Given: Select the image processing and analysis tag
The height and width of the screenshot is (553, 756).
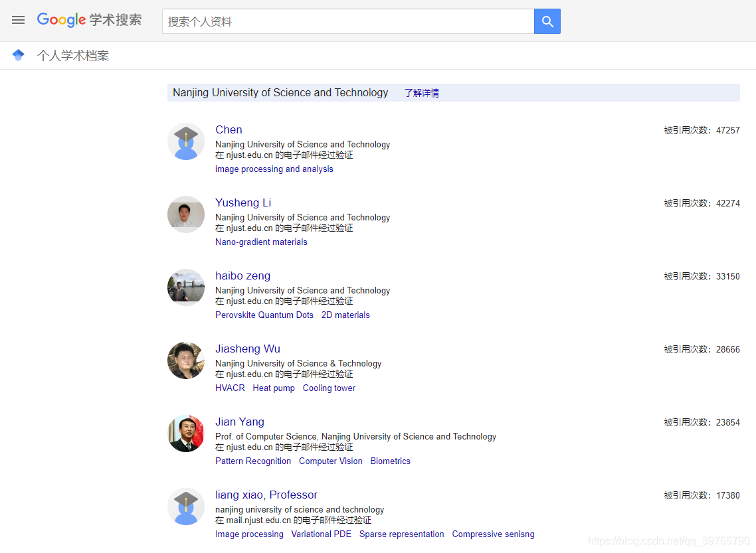Looking at the screenshot, I should tap(274, 169).
